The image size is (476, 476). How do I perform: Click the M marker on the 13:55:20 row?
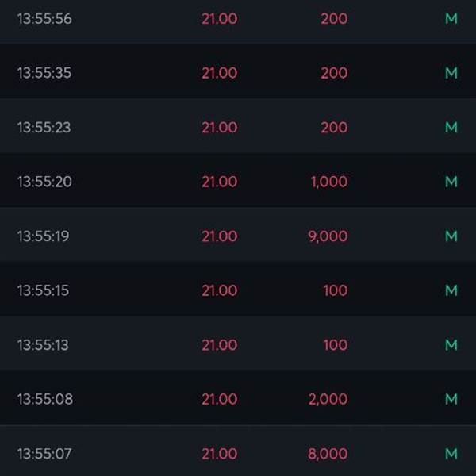tap(451, 182)
